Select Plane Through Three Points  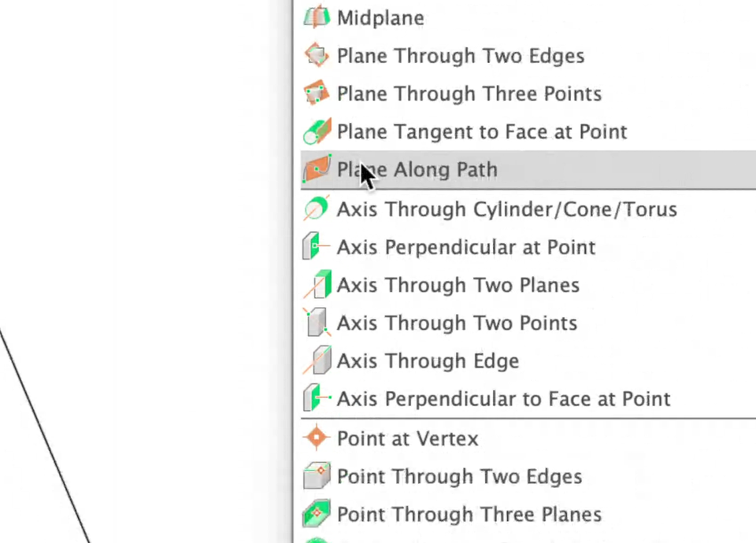(469, 94)
